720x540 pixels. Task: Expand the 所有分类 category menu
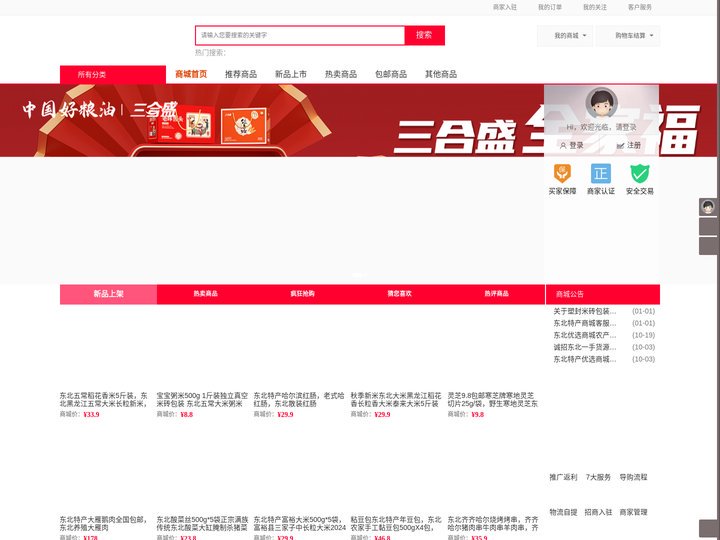[x=113, y=74]
